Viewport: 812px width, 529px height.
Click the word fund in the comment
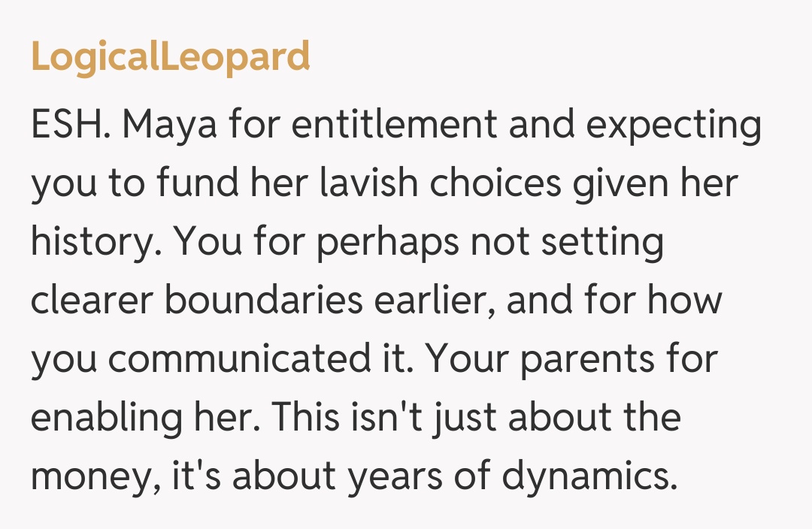click(x=187, y=184)
